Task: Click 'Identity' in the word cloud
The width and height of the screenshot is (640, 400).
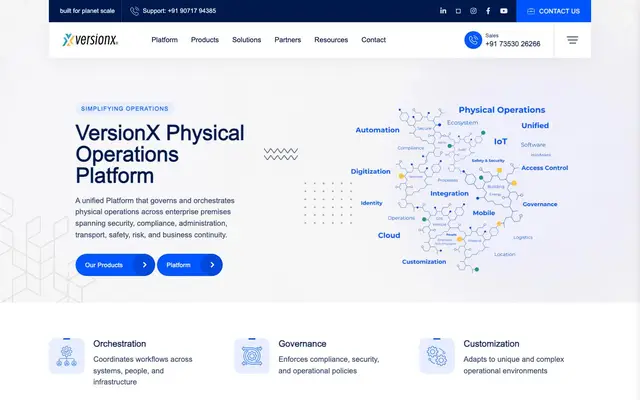Action: [371, 203]
